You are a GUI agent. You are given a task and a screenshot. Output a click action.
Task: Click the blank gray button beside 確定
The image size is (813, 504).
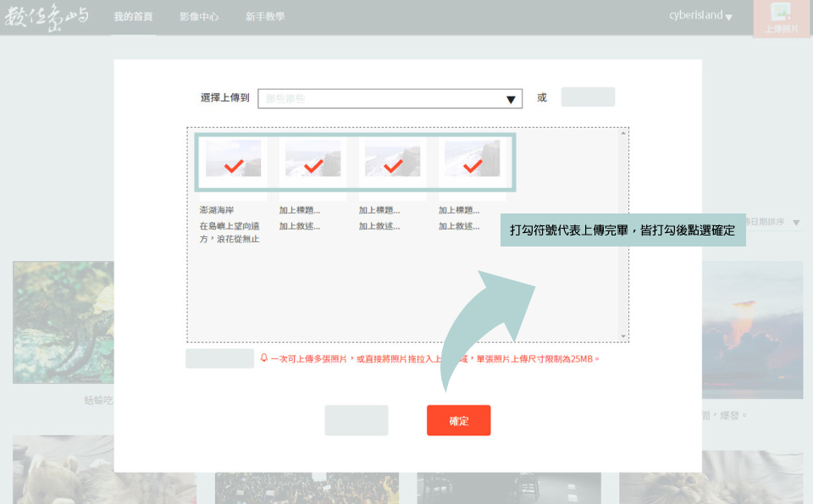pyautogui.click(x=357, y=420)
